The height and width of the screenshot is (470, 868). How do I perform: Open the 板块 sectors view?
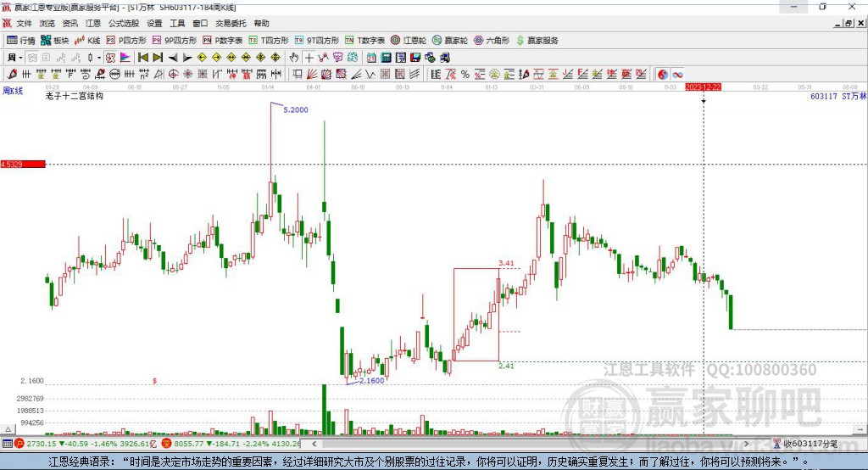(55, 41)
